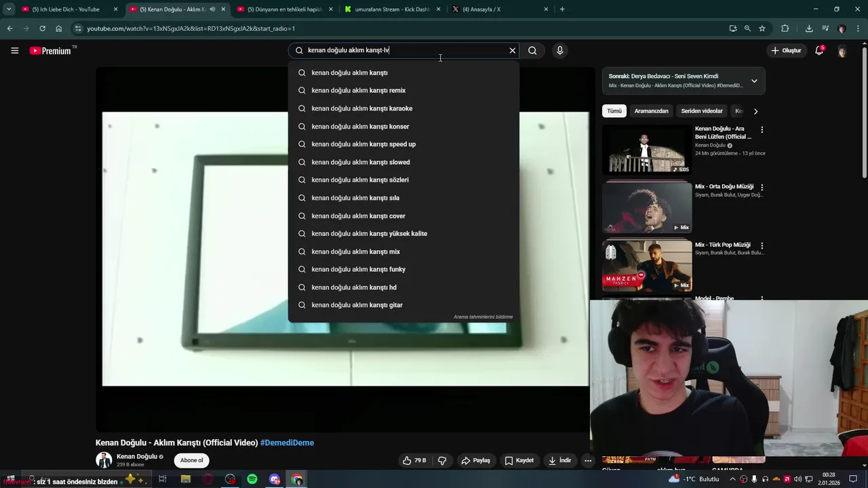The width and height of the screenshot is (868, 488).
Task: Select suggestion 'aklım karıştı mix'
Action: (x=403, y=251)
